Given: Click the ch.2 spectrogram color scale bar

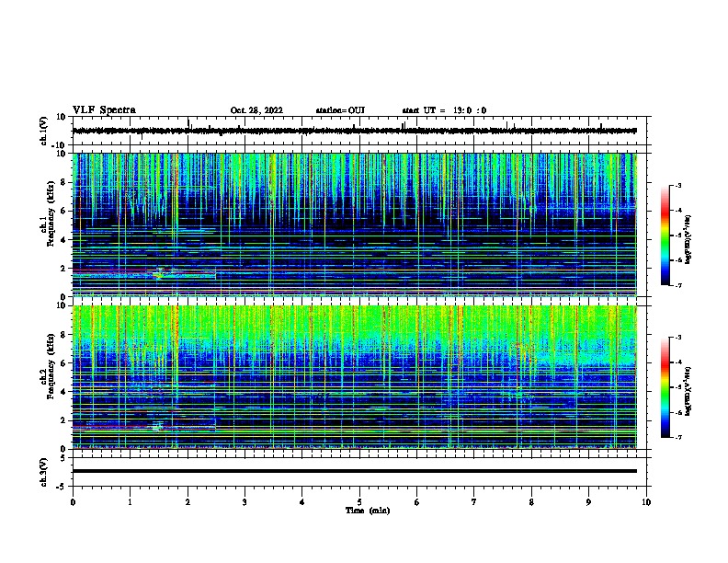Looking at the screenshot, I should coord(665,387).
